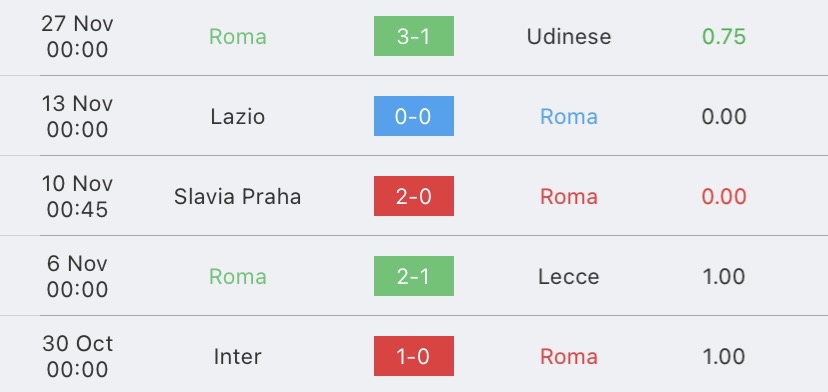Select the green 0.75 handicap value

tap(724, 36)
